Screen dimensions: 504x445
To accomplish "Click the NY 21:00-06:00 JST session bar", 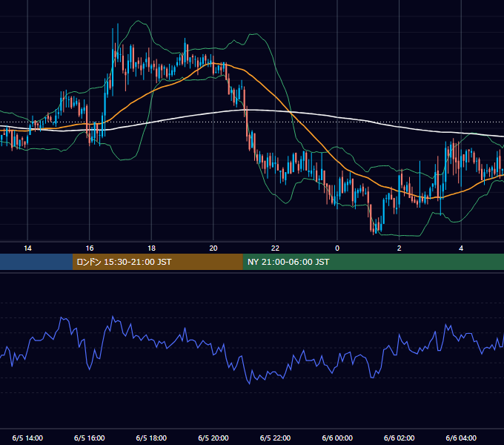I will 373,262.
